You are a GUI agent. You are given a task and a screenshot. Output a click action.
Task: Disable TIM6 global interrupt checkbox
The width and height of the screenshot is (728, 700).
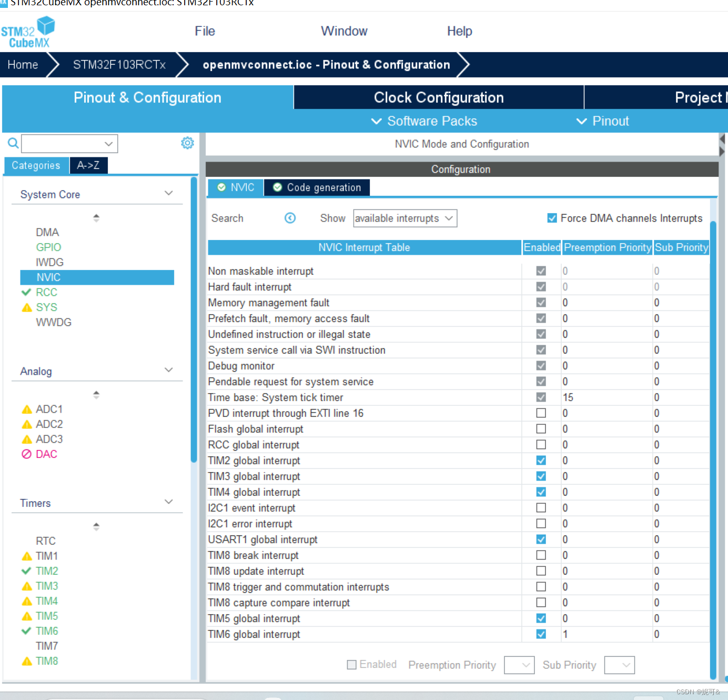pos(541,634)
